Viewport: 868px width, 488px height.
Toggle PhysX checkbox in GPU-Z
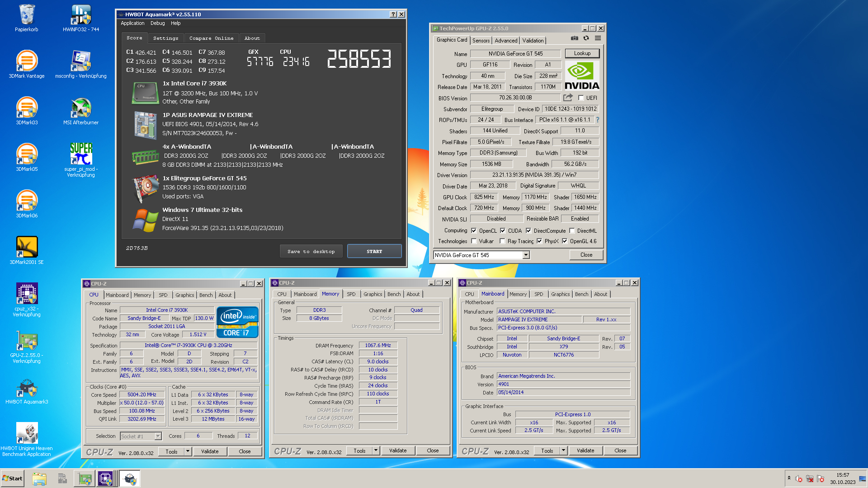pos(539,241)
